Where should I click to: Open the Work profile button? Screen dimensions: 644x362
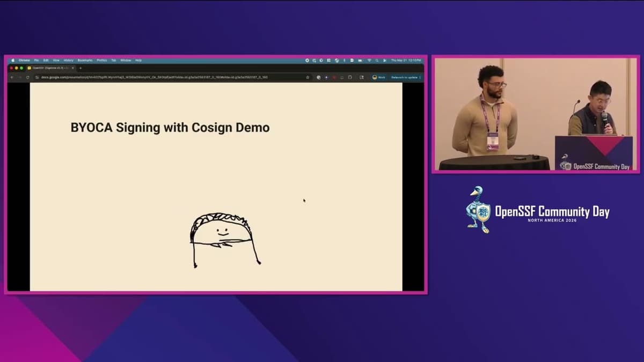tap(379, 77)
